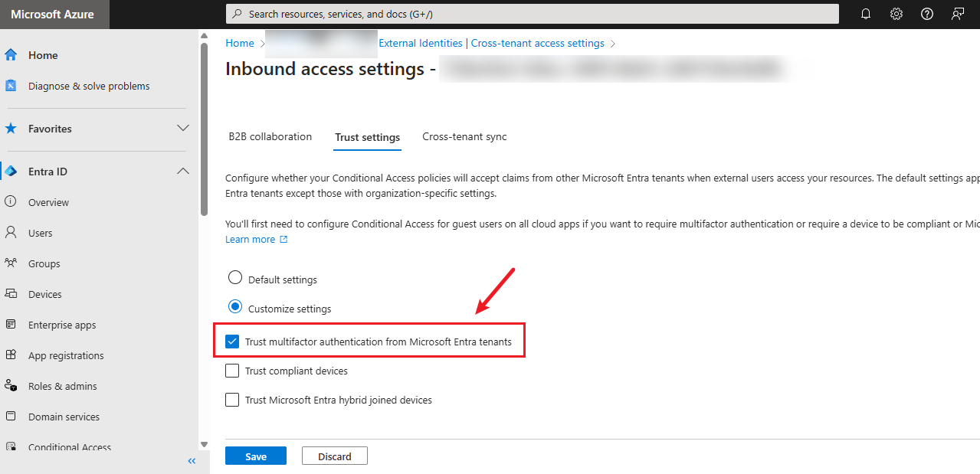980x474 pixels.
Task: Click the Devices icon in sidebar
Action: pos(11,294)
